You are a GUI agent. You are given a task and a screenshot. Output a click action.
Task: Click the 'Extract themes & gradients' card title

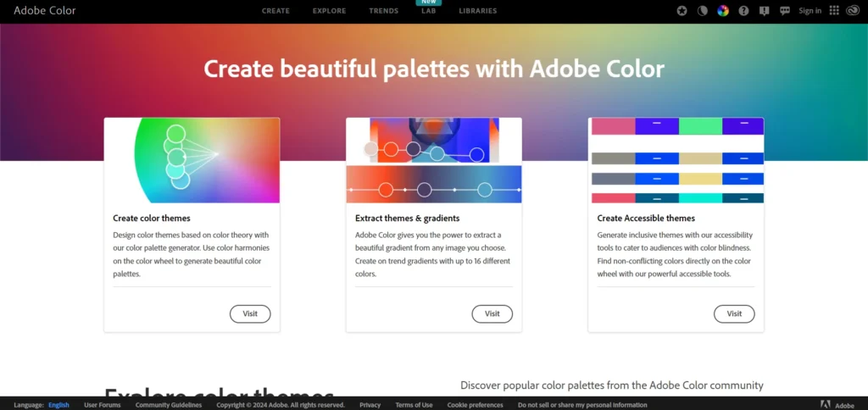point(408,219)
